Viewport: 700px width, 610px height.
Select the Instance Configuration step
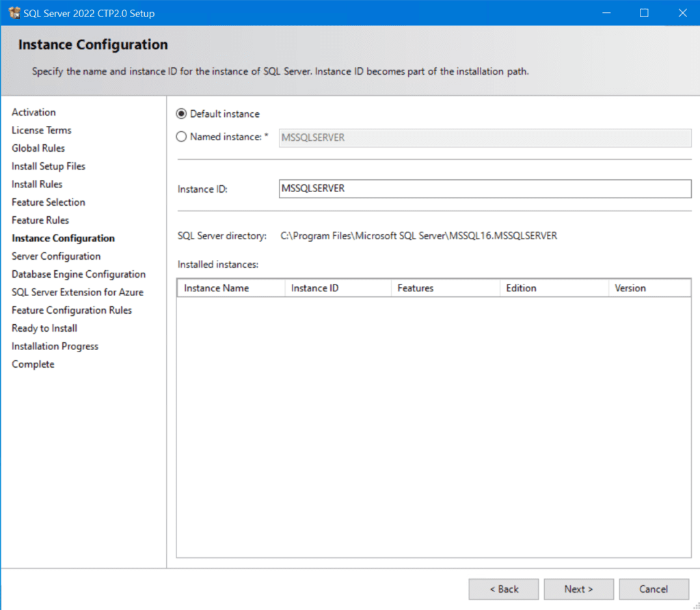tap(63, 238)
